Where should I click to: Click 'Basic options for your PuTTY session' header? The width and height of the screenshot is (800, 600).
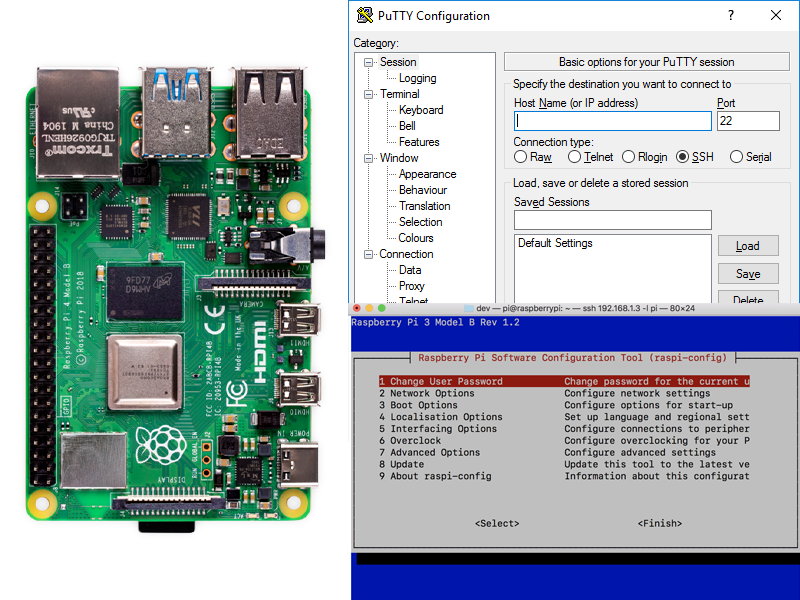point(646,62)
